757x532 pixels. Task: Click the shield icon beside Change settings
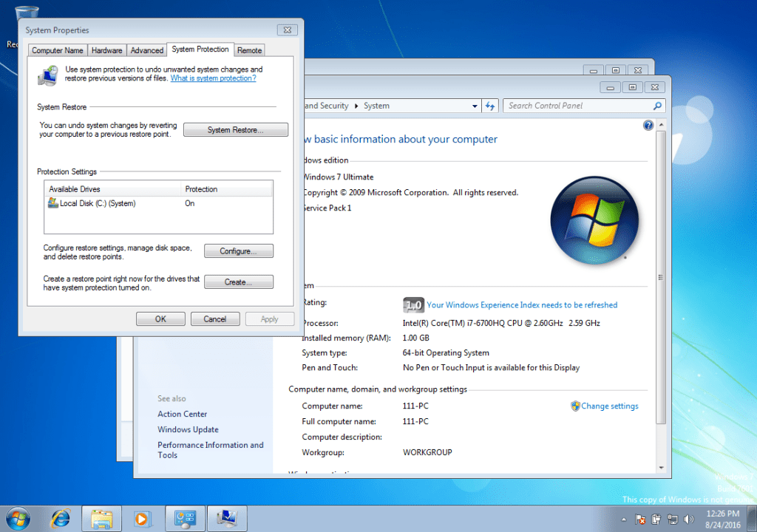575,406
